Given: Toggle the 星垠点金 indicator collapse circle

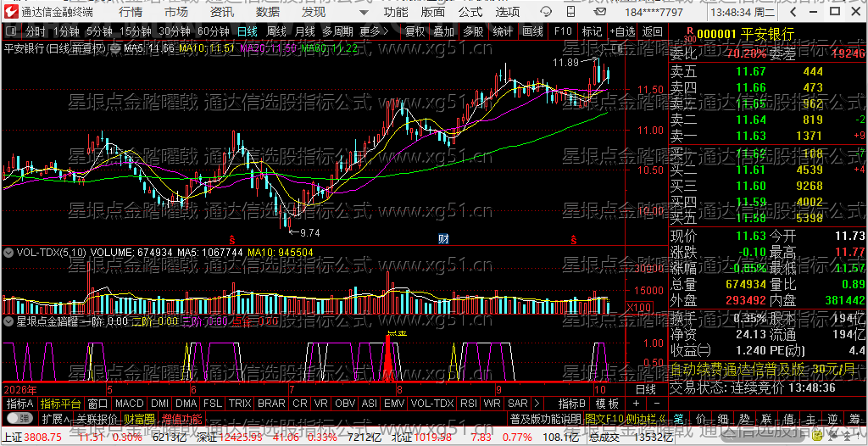Looking at the screenshot, I should [x=8, y=321].
